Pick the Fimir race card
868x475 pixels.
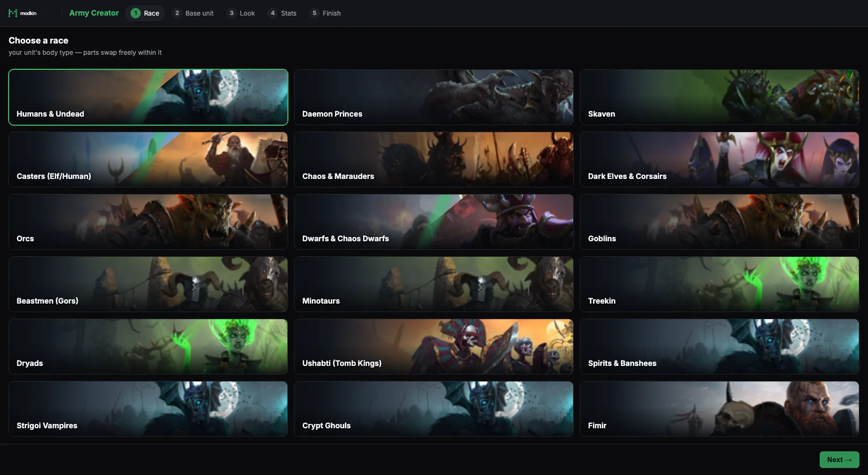click(720, 409)
